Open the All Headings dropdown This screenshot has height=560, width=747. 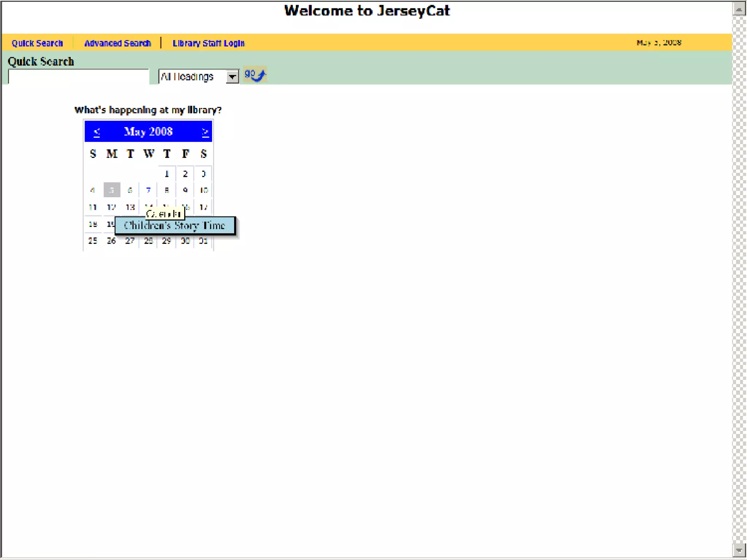click(232, 77)
